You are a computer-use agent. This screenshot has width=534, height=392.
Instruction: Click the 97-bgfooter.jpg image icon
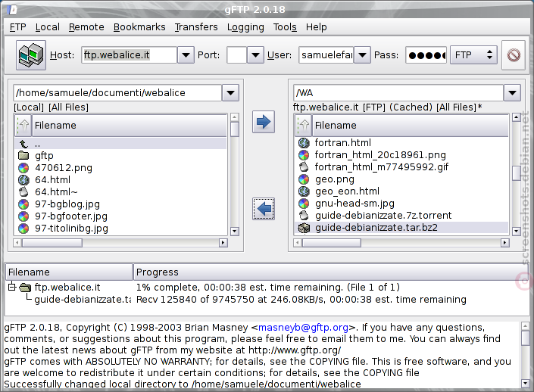23,216
